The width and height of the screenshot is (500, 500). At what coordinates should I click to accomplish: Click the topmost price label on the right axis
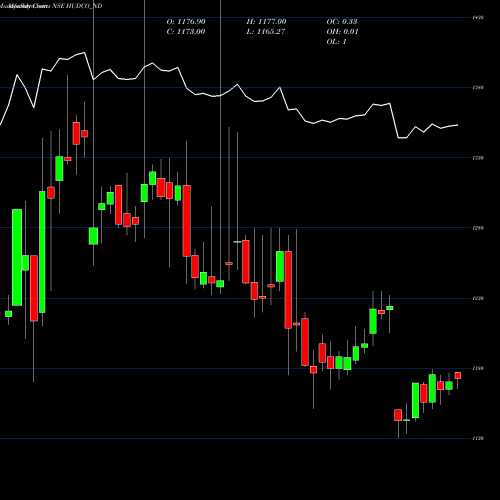tap(478, 17)
